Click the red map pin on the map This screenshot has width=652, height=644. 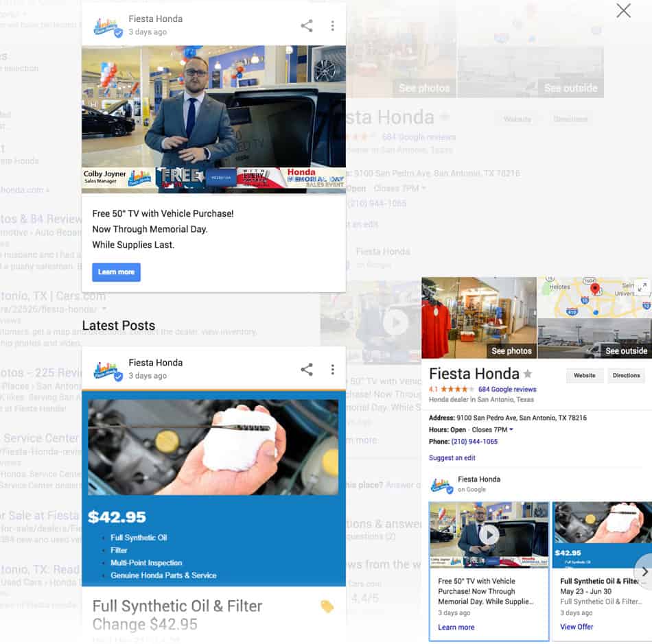595,289
